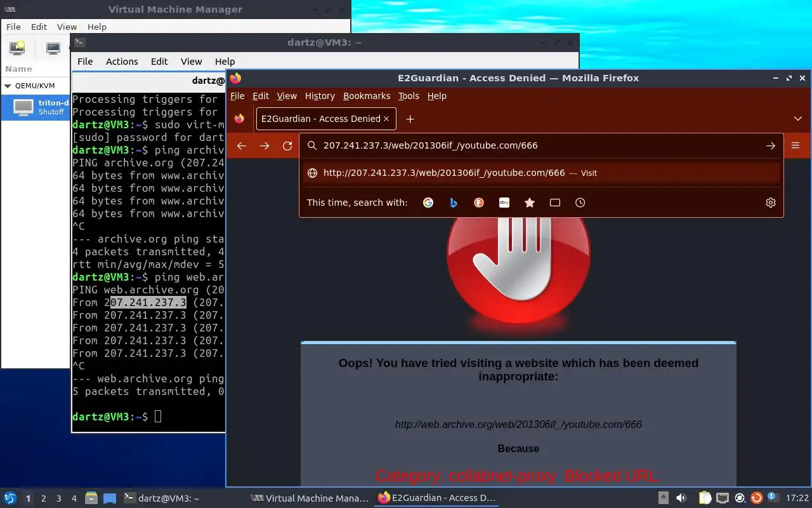Screen dimensions: 812x508
Task: Go forward with Firefox forward arrow
Action: tap(265, 145)
